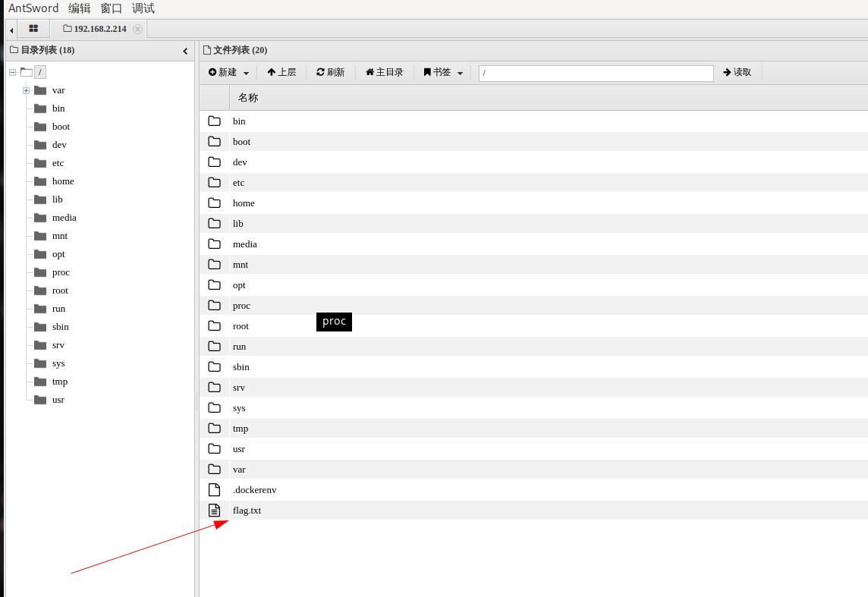Click the 刷新 refresh button

(330, 73)
